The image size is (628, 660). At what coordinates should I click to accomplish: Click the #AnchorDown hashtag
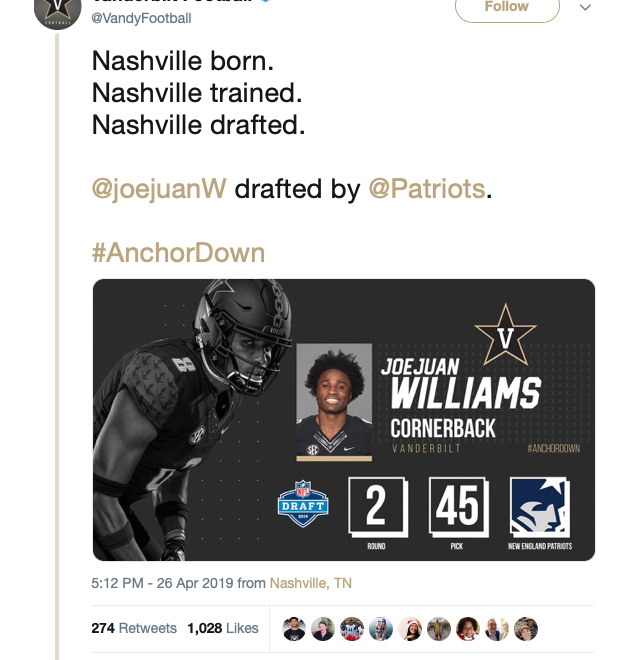click(x=178, y=251)
